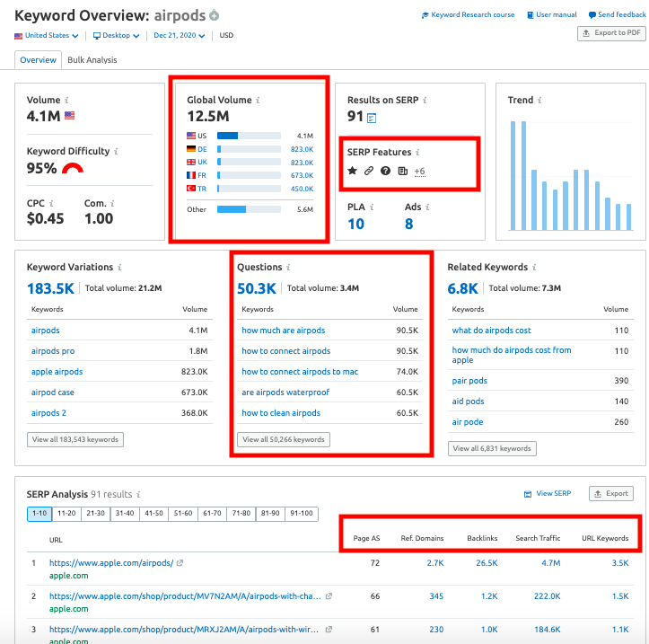Open the airpods pro keyword
649x644 pixels.
(53, 351)
